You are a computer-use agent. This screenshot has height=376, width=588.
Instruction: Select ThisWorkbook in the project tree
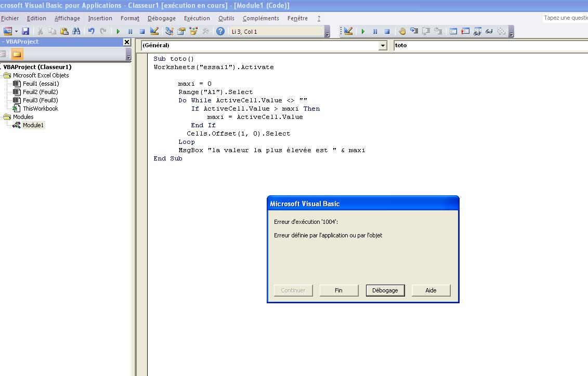[41, 109]
